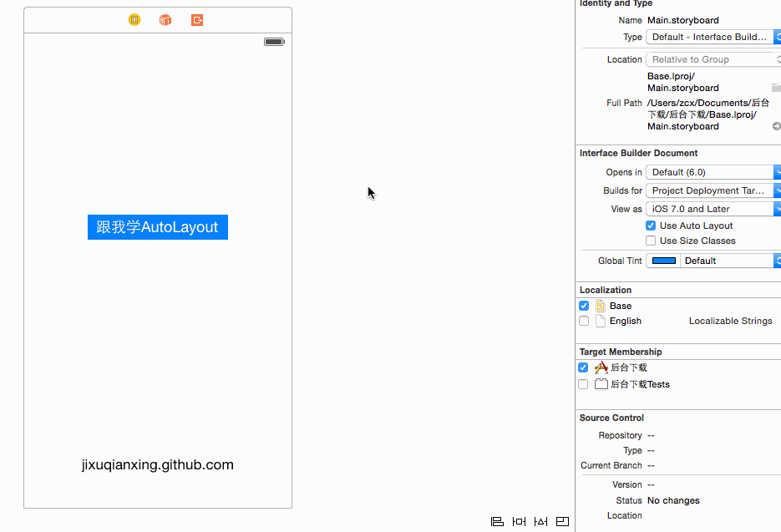Click the First Responder cube icon
The height and width of the screenshot is (532, 781).
[x=165, y=20]
